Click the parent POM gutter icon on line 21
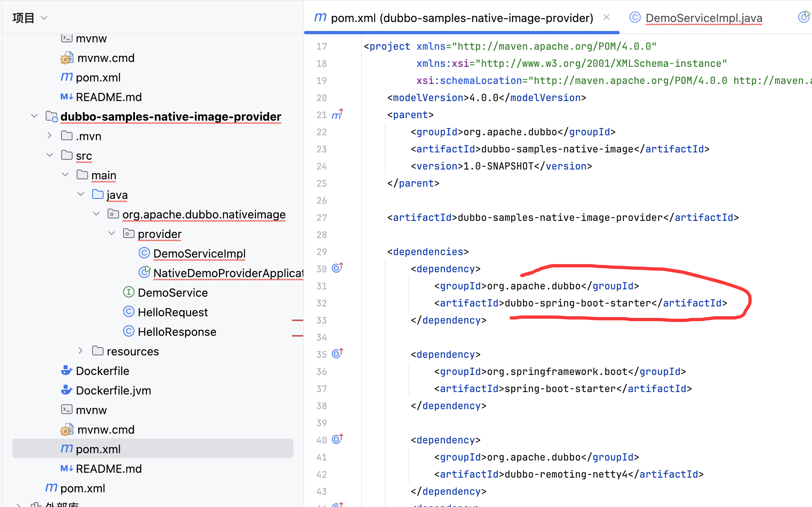The image size is (812, 507). click(337, 115)
